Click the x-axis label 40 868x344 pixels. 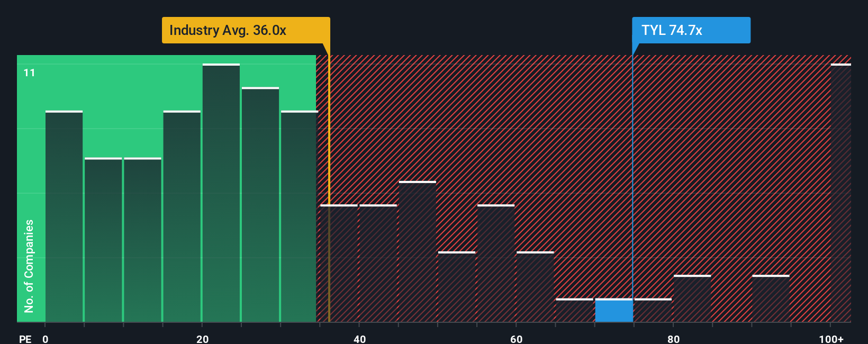pyautogui.click(x=359, y=339)
